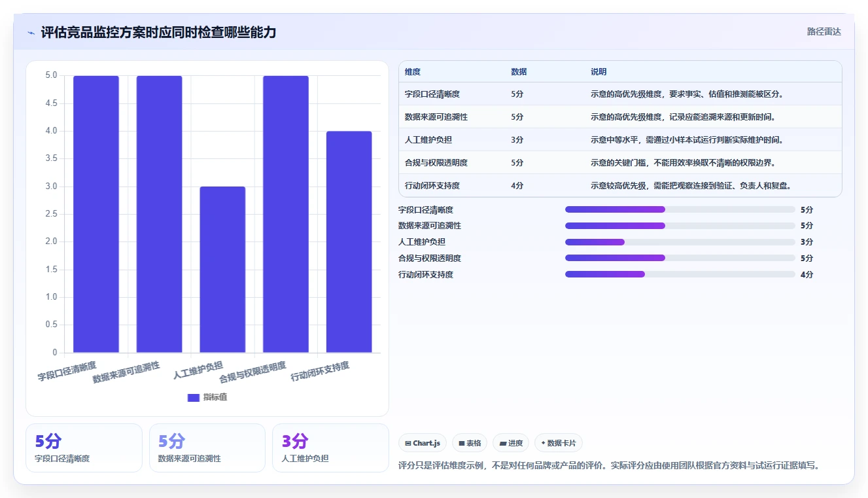Toggle the 指标值 legend swatch

[x=193, y=397]
